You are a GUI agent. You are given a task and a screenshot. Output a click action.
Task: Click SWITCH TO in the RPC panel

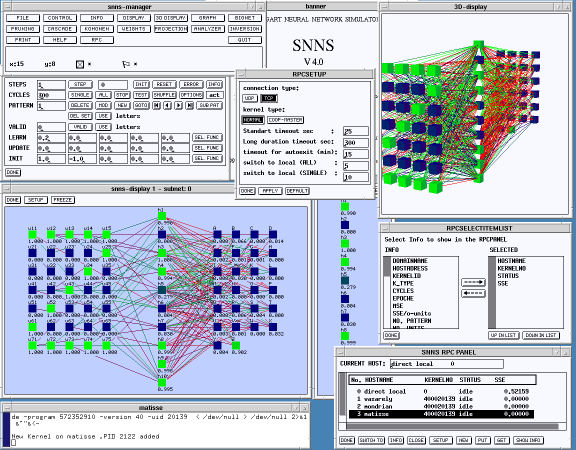coord(371,440)
